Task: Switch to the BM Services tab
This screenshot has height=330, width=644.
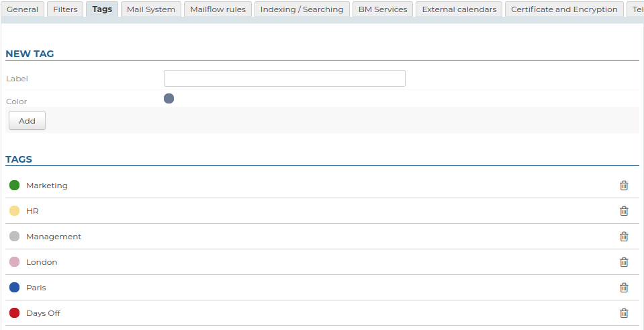Action: [383, 9]
